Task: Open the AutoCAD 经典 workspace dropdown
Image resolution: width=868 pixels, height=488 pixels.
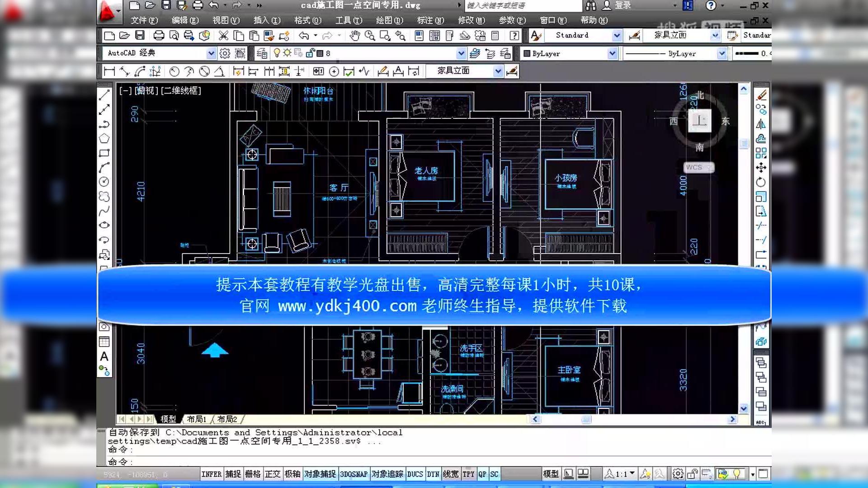Action: point(211,53)
